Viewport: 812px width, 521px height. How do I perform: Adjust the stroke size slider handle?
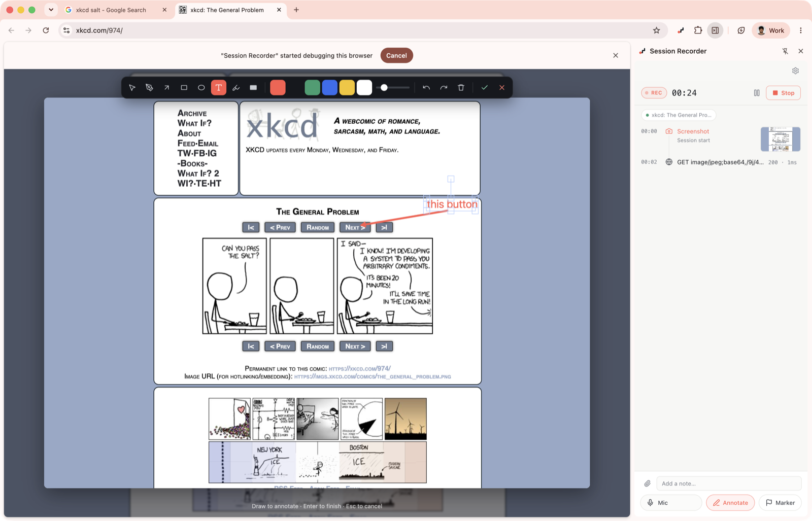tap(384, 88)
